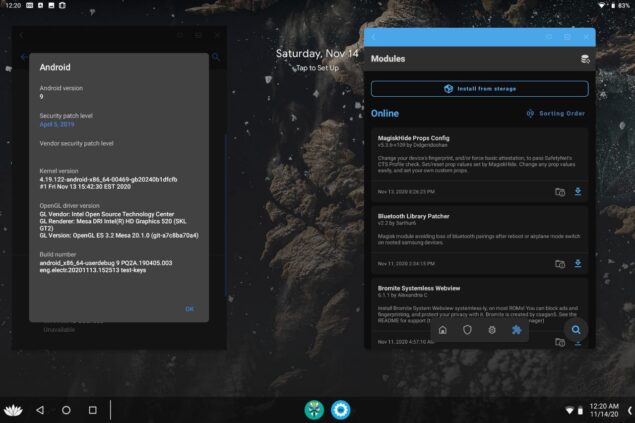This screenshot has width=635, height=423.
Task: Download the MagiskHide Props Config module
Action: pos(577,191)
